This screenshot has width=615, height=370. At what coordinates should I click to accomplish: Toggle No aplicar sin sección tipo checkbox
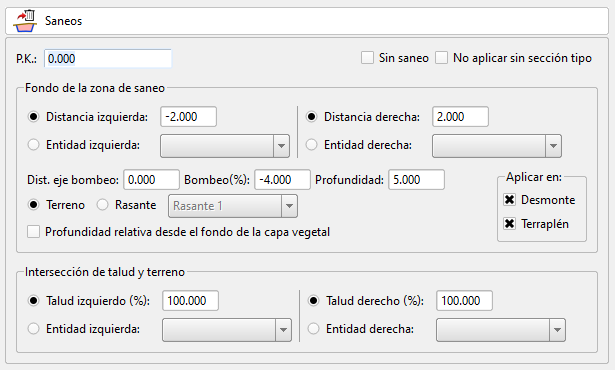[441, 58]
